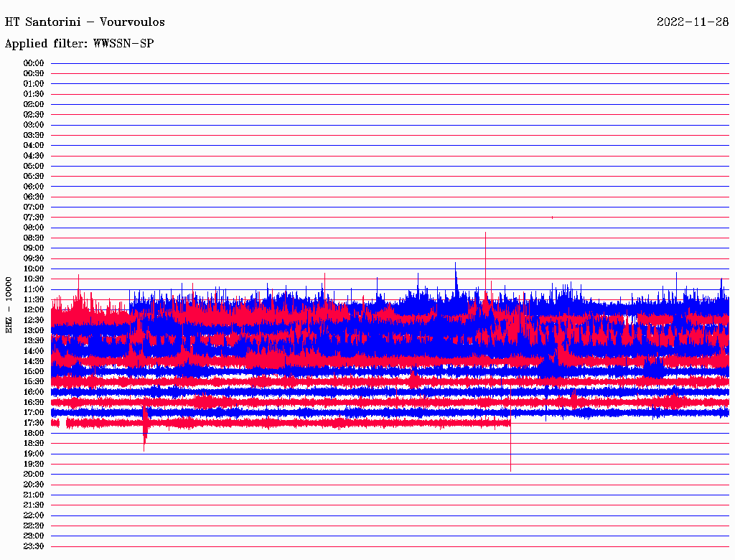Click the vertical EHZ - 10000 axis label
Image resolution: width=735 pixels, height=560 pixels.
[x=9, y=304]
